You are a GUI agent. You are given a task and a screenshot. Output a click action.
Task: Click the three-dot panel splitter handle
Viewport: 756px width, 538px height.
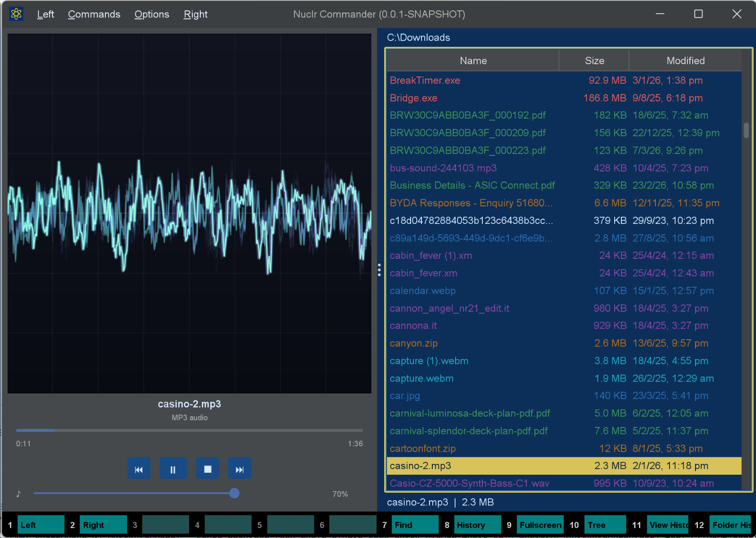point(379,270)
